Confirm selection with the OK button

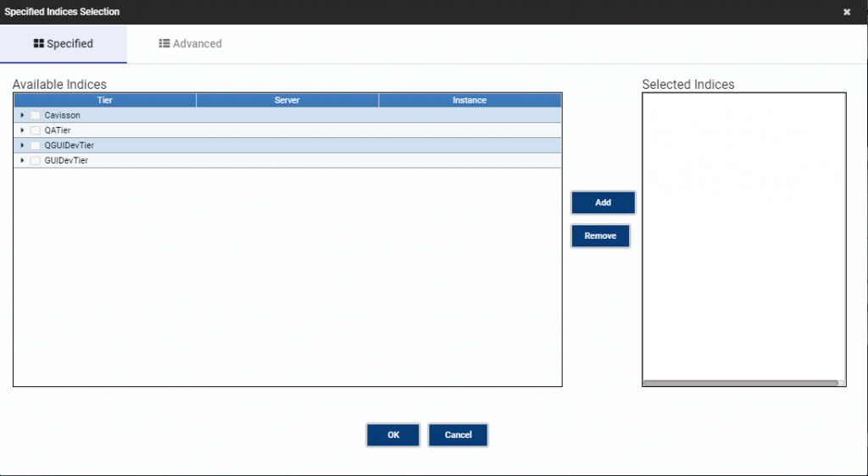393,435
